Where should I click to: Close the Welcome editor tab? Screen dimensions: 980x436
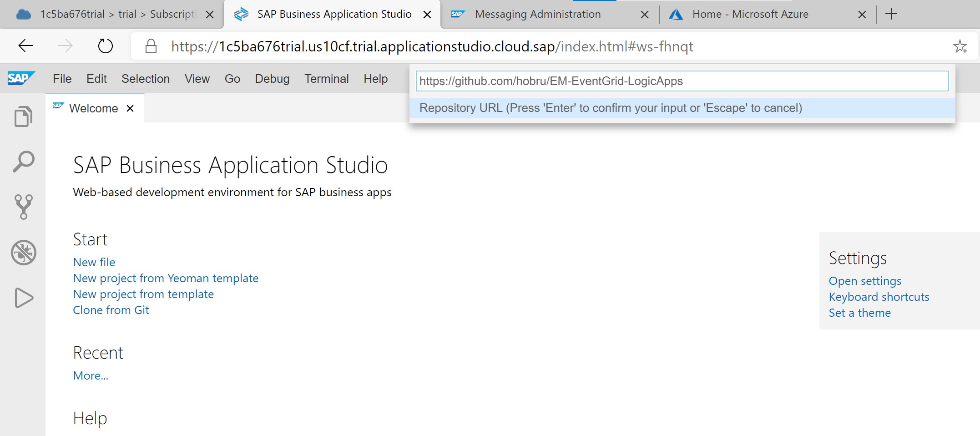130,108
